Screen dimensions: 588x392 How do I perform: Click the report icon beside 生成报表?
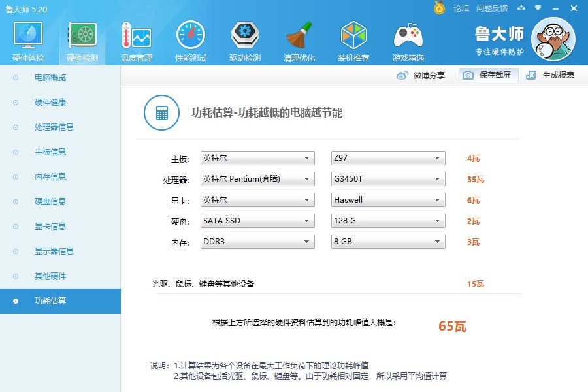(x=531, y=75)
